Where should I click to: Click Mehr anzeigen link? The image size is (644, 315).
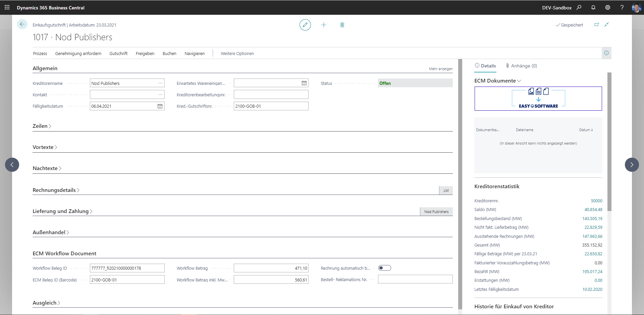[x=441, y=69]
